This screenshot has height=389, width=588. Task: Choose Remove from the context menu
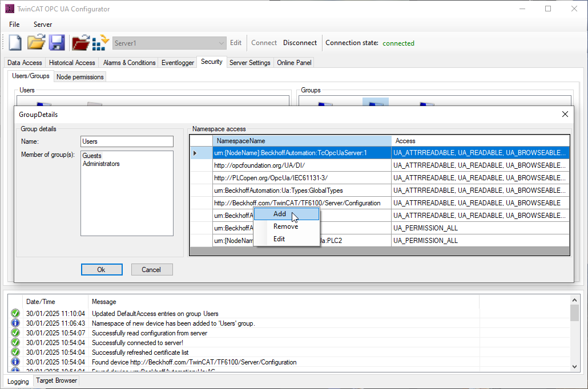pyautogui.click(x=285, y=226)
